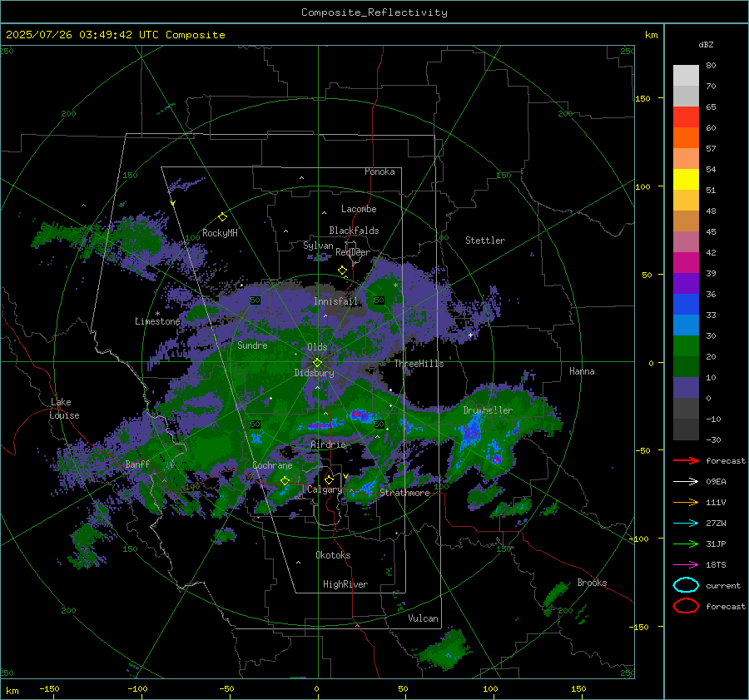Click the yellow diamond marker above Calgary

(x=329, y=479)
